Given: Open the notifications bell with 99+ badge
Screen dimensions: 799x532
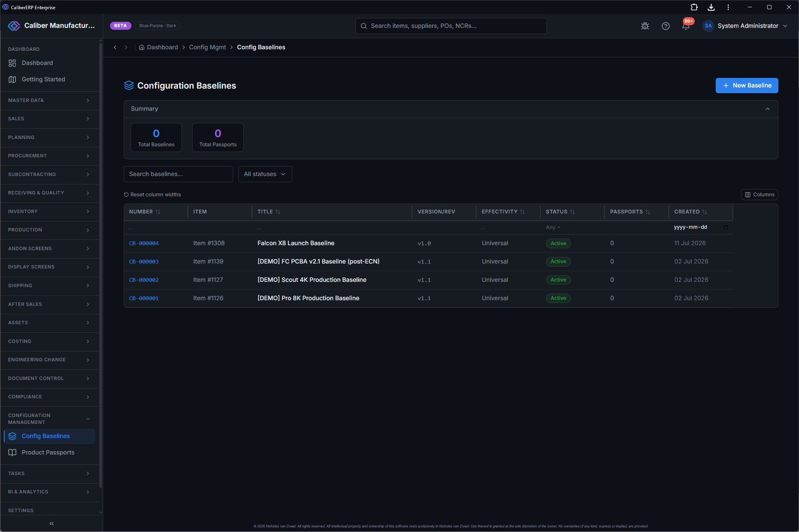Looking at the screenshot, I should 686,26.
